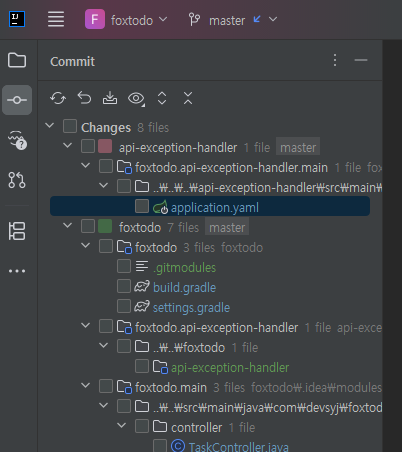Select the Commit tool window icon
Viewport: 402px width, 452px height.
[x=17, y=100]
